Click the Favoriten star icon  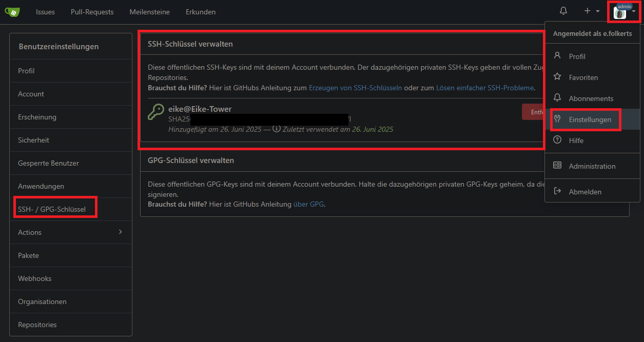[557, 77]
